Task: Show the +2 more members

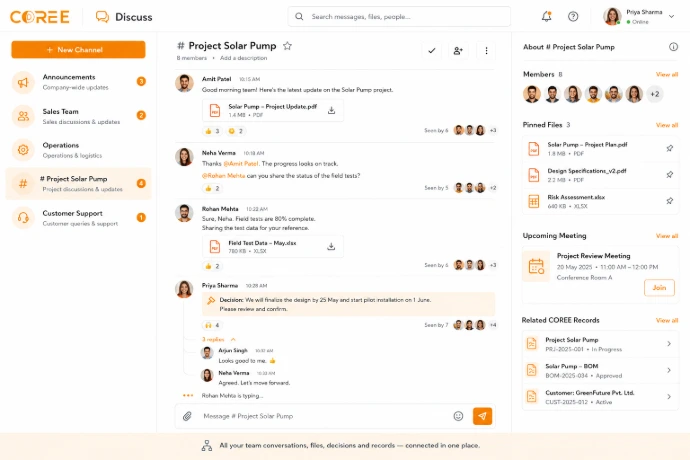Action: coord(655,94)
